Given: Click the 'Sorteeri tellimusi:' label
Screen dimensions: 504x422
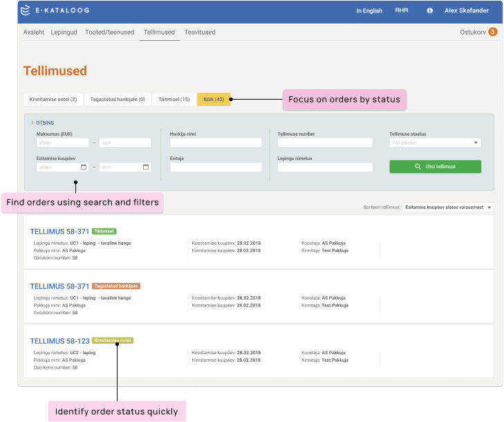Looking at the screenshot, I should click(x=382, y=208).
